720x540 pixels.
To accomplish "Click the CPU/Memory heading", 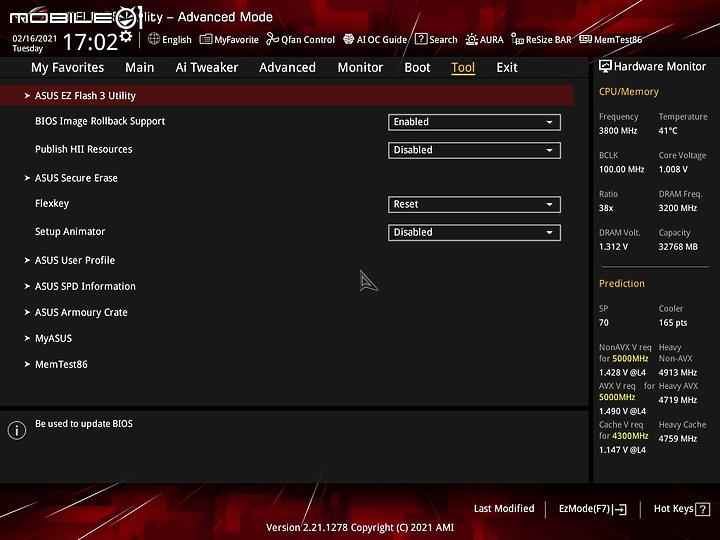I will click(x=629, y=92).
